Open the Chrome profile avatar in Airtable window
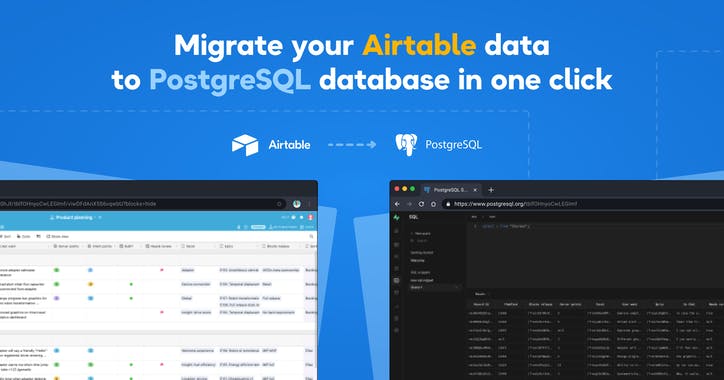 click(x=297, y=204)
